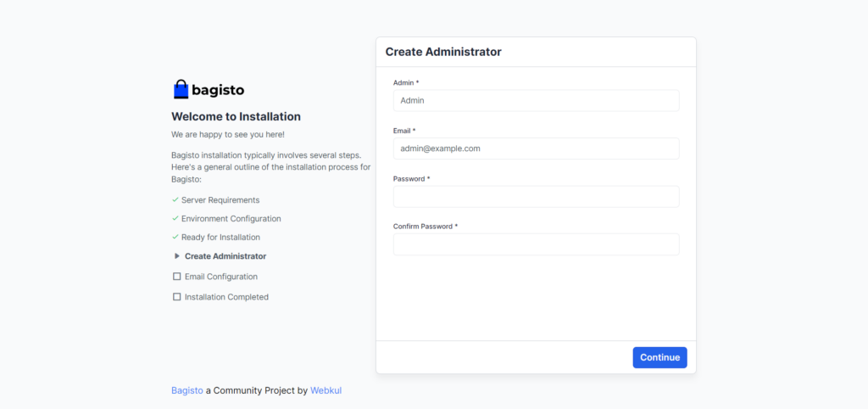Image resolution: width=868 pixels, height=409 pixels.
Task: Select the Environment Configuration step label
Action: pyautogui.click(x=231, y=219)
